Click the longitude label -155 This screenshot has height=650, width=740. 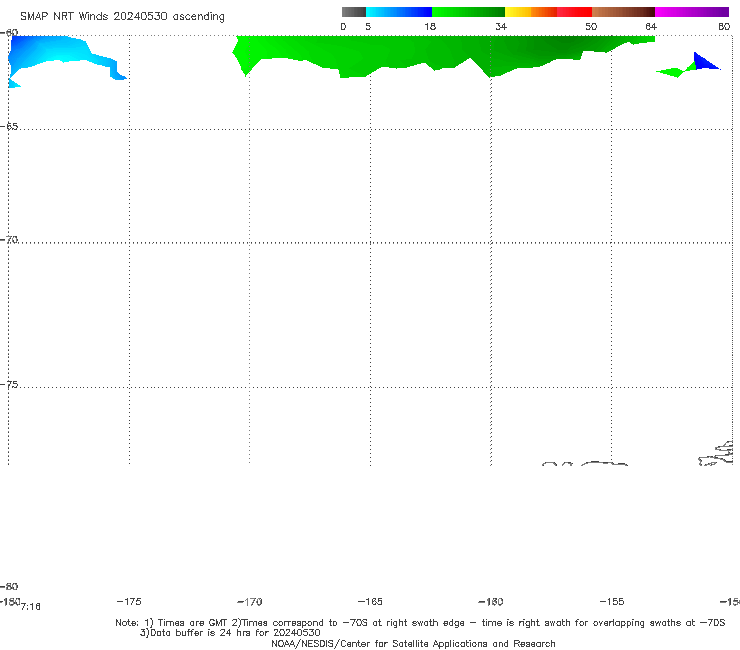point(612,602)
